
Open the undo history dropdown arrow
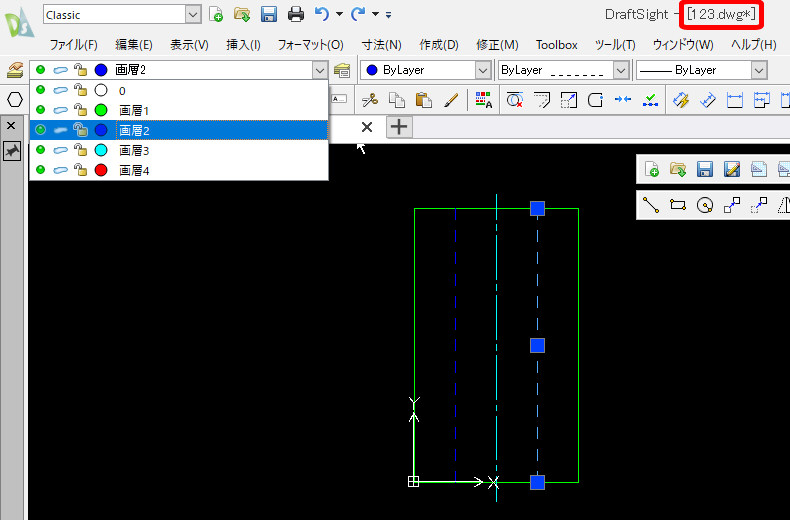pyautogui.click(x=340, y=14)
